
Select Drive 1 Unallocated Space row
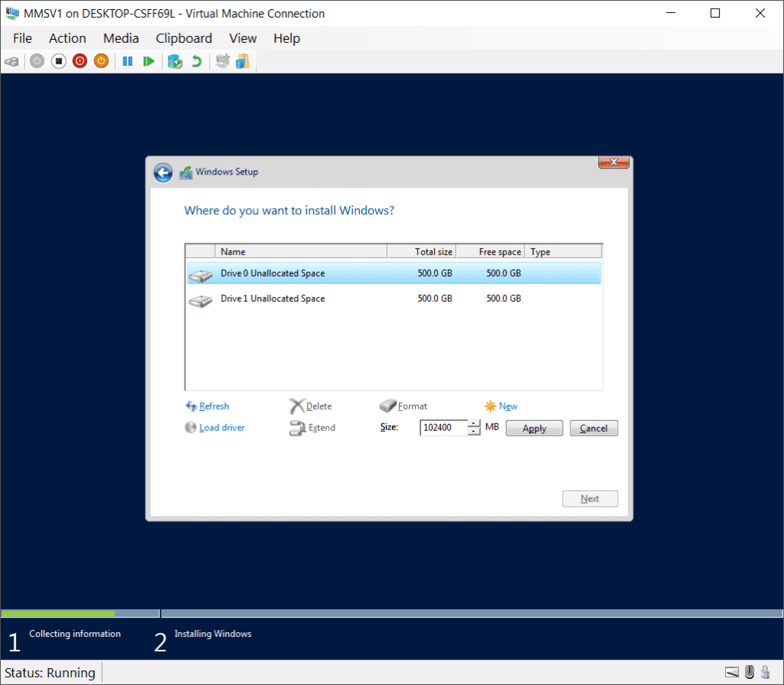394,298
